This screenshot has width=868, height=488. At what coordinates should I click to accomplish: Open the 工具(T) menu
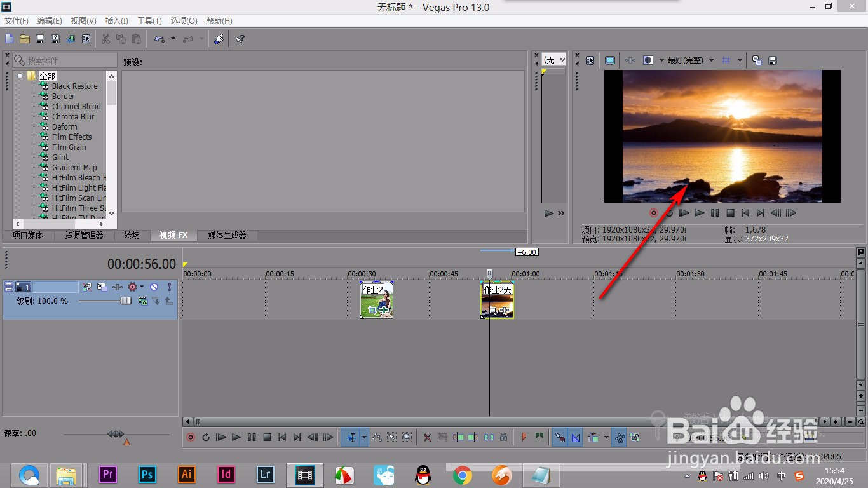149,21
